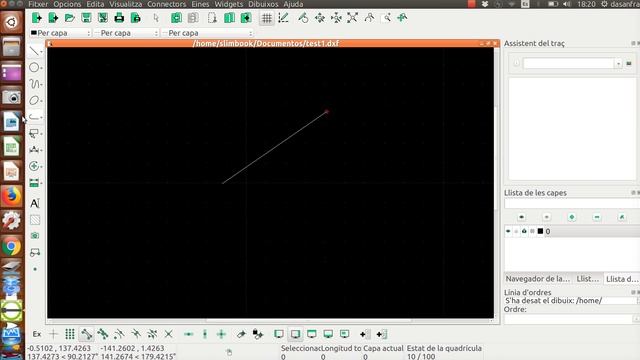Open the Dimension tools
This screenshot has width=640, height=360.
click(35, 150)
